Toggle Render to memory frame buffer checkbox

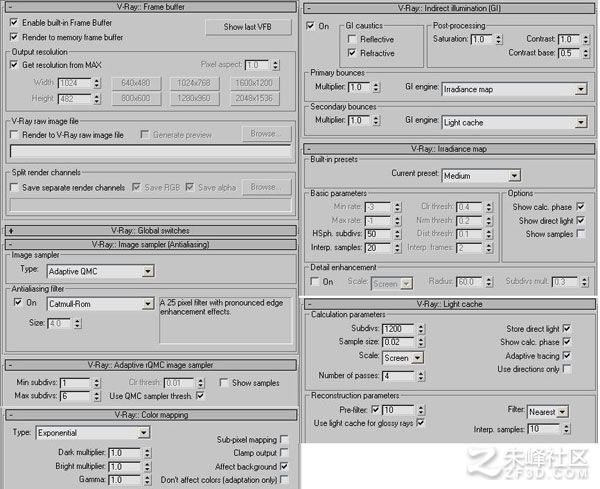(14, 37)
